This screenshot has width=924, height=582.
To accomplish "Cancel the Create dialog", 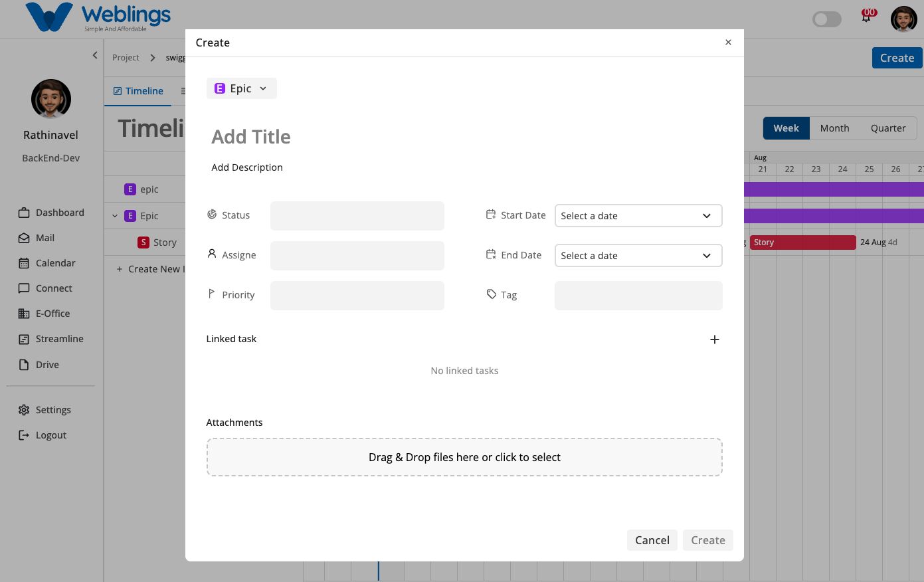I will pos(652,540).
